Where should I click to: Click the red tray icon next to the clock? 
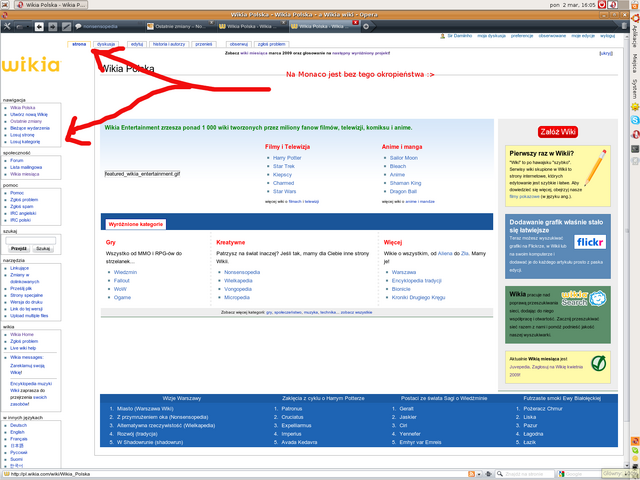click(602, 4)
